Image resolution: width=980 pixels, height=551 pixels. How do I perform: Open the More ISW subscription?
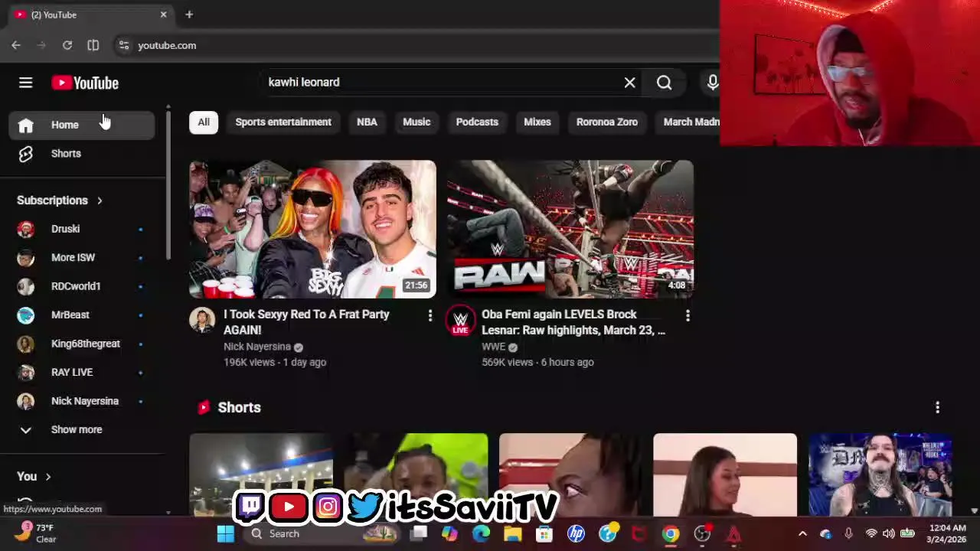coord(82,258)
